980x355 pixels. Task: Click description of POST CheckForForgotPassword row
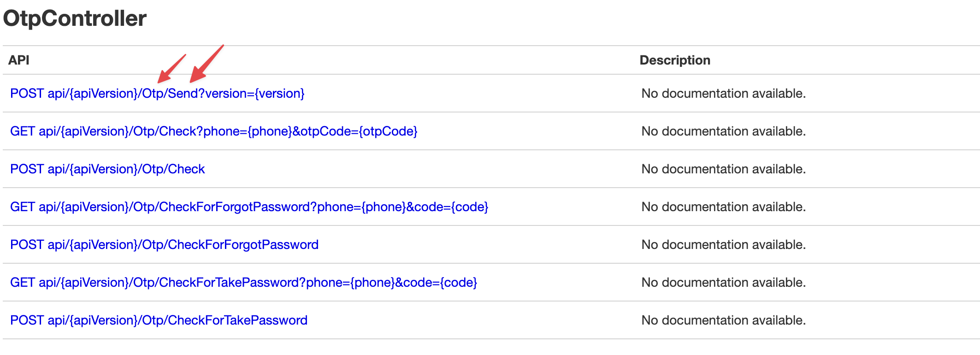[x=724, y=245]
